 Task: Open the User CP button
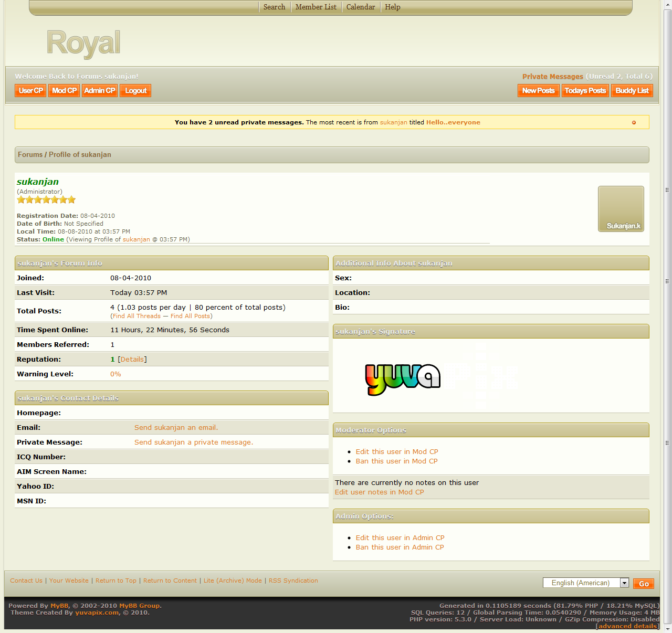point(30,91)
